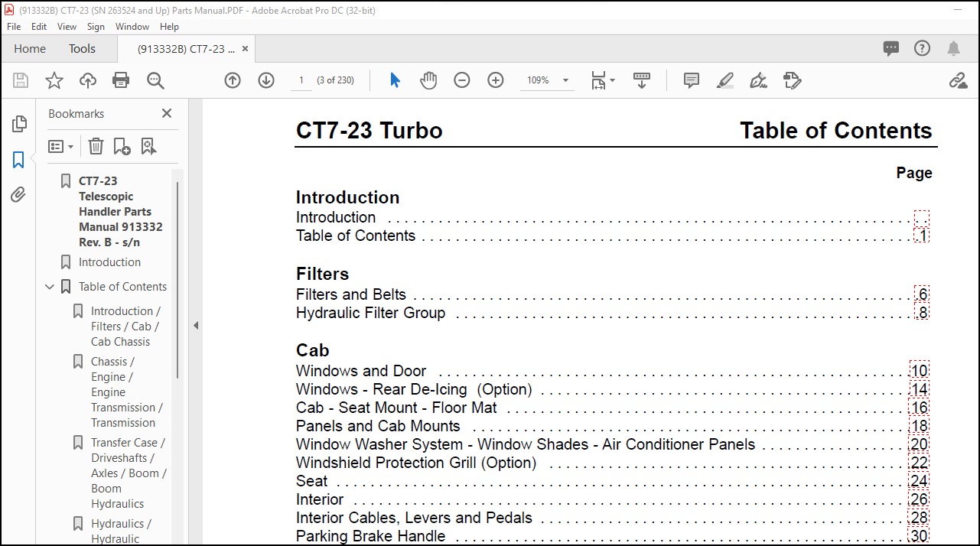Open the find text magnifier tool

click(x=156, y=80)
